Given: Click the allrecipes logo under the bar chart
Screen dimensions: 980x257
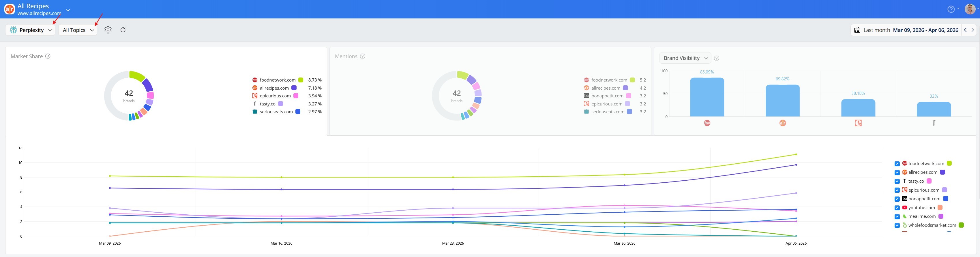Looking at the screenshot, I should click(783, 123).
